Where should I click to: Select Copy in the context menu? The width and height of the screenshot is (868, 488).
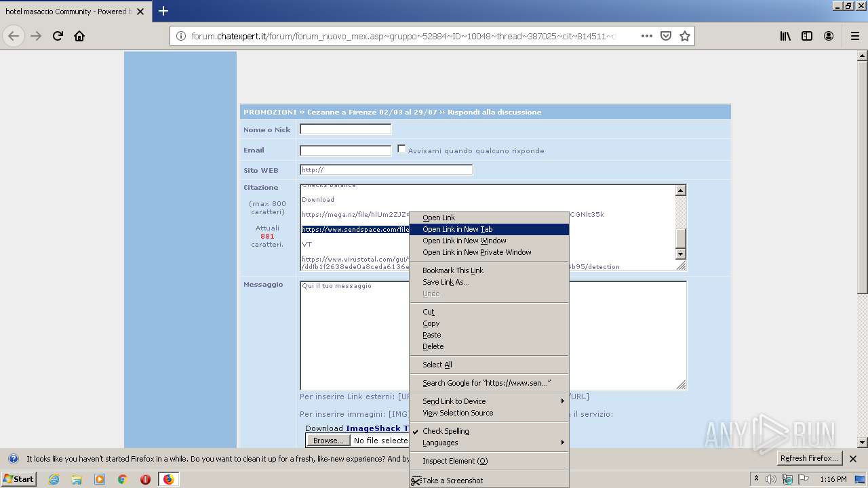tap(489, 323)
